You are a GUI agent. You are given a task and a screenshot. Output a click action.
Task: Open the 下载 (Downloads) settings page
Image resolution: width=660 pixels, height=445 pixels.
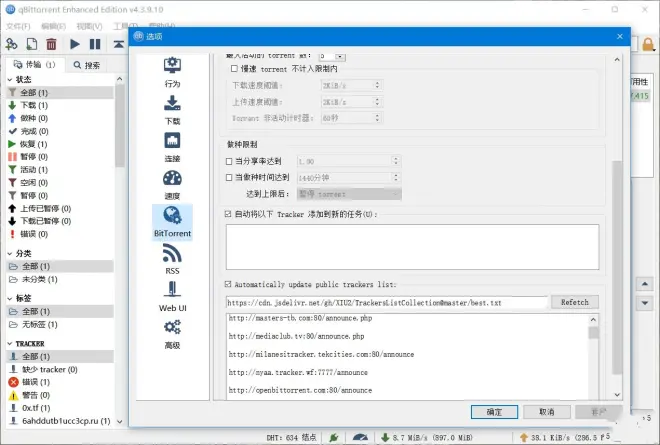coord(172,108)
